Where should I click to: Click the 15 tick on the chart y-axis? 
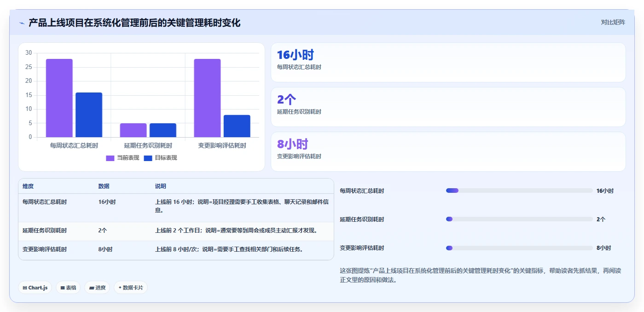(x=29, y=95)
